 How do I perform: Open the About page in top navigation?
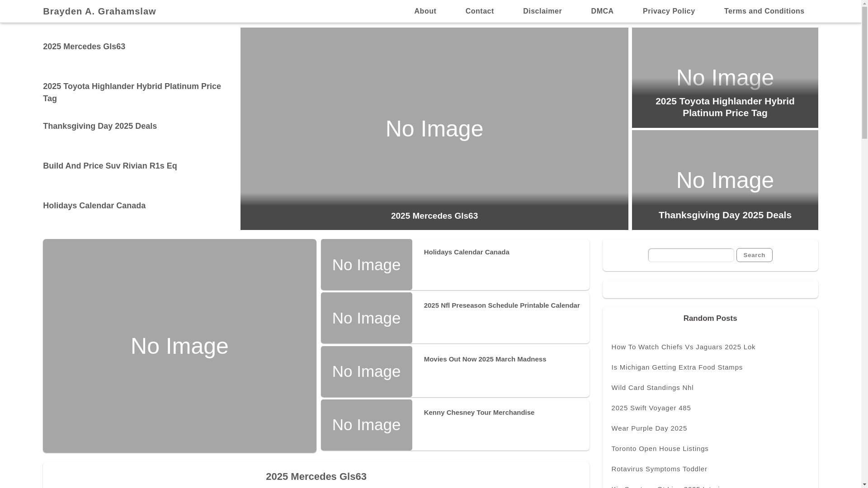425,11
